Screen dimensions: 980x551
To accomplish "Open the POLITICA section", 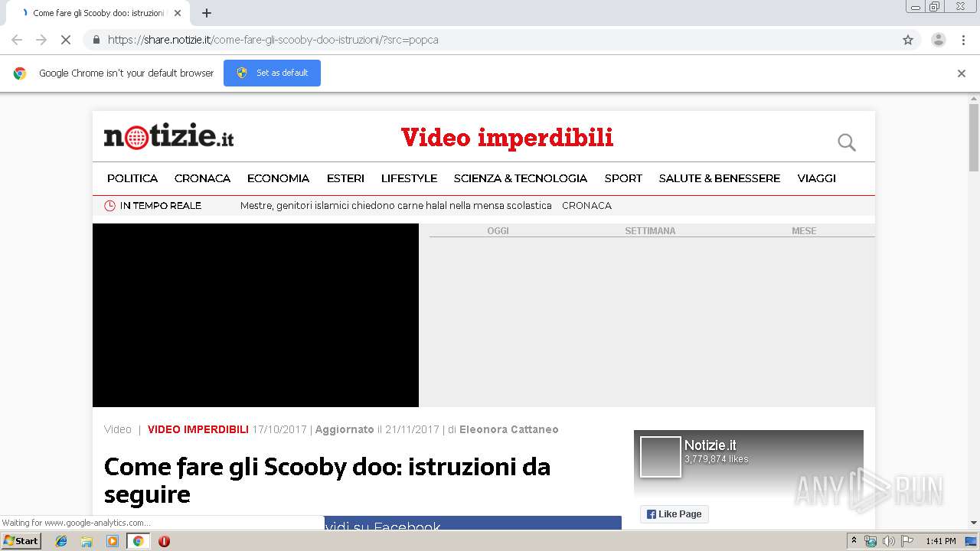I will (132, 178).
